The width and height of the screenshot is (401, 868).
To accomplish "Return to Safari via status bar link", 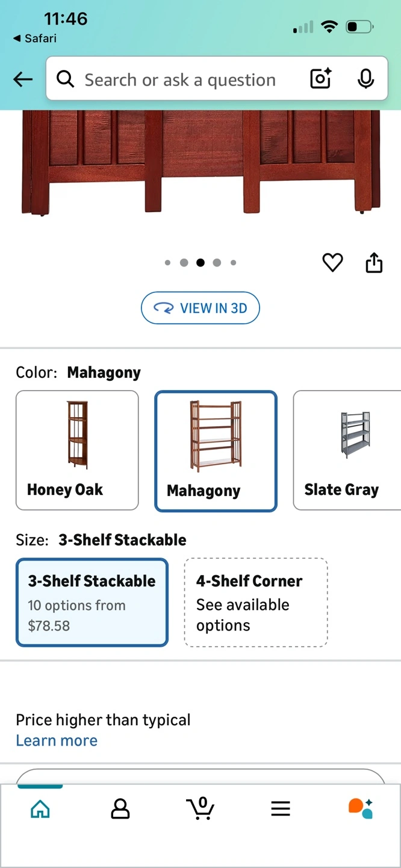I will tap(35, 39).
